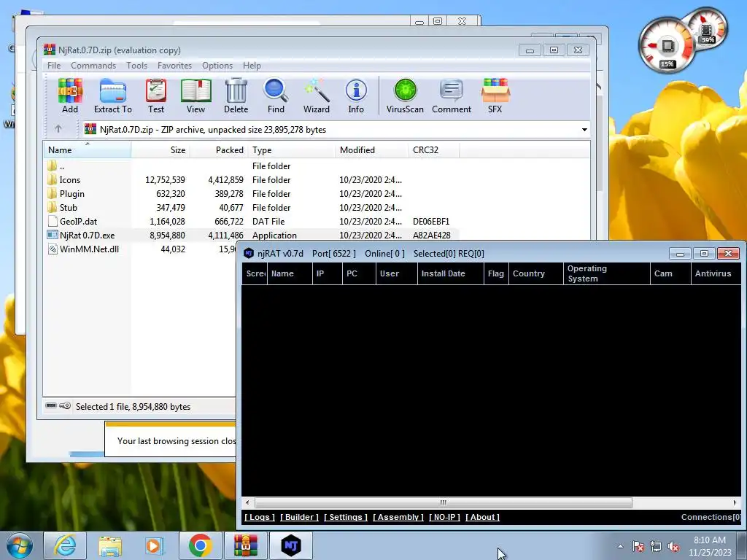This screenshot has width=747, height=560.
Task: Click the SFX toolbar icon
Action: 495,96
